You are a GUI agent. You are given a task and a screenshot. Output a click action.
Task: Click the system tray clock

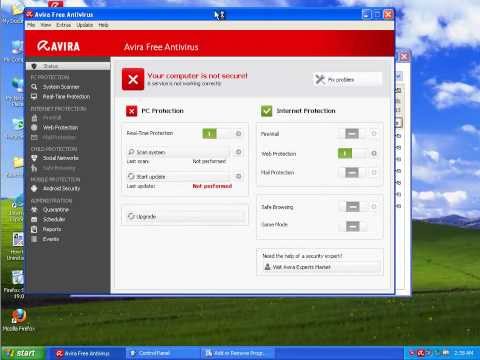coord(463,353)
